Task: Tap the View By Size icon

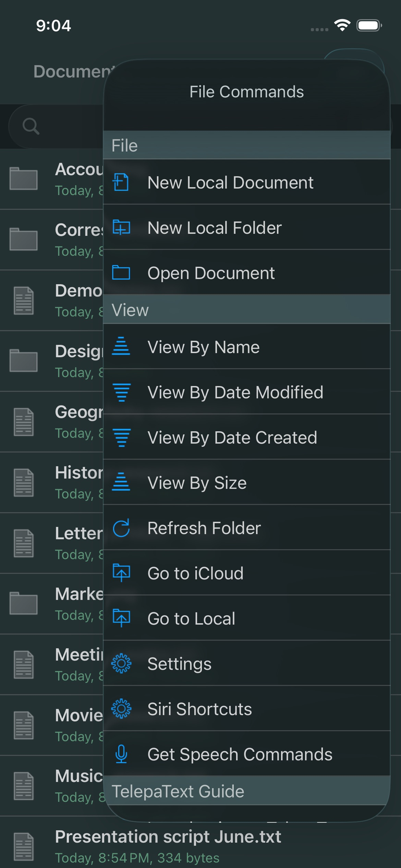Action: [x=121, y=482]
